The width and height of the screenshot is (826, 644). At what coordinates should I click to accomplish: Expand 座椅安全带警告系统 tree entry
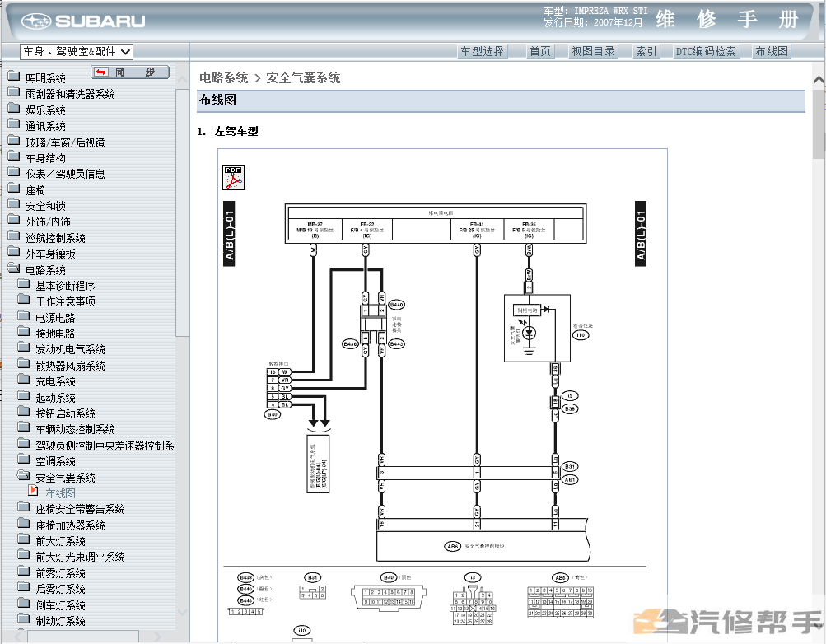pos(80,509)
